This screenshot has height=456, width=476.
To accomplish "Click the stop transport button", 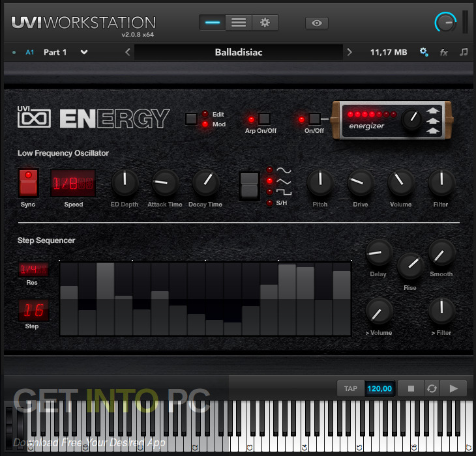I will [x=411, y=388].
